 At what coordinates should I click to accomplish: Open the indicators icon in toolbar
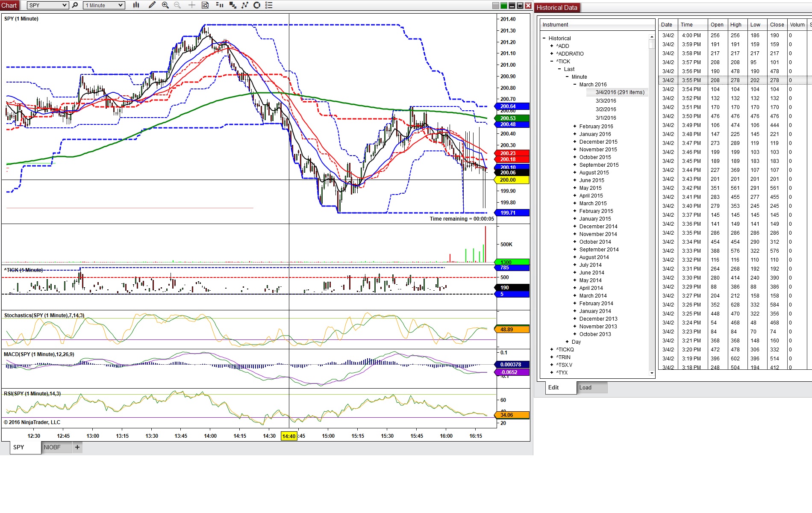245,5
